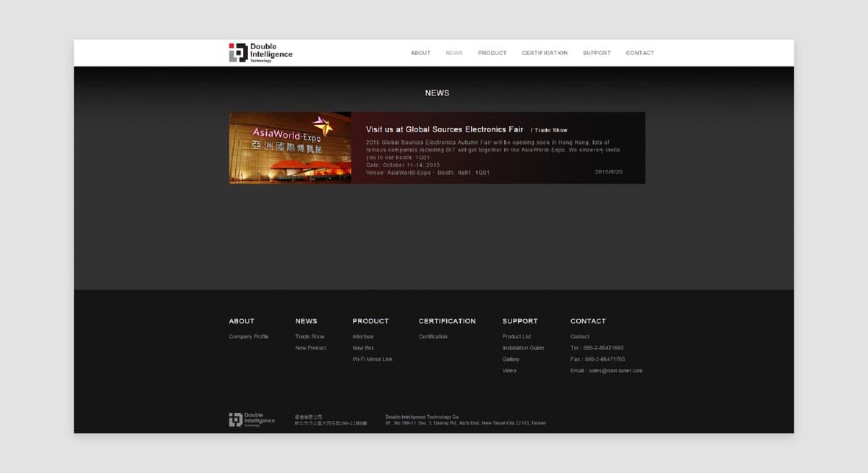Click the New Taipei City address line

pyautogui.click(x=466, y=423)
